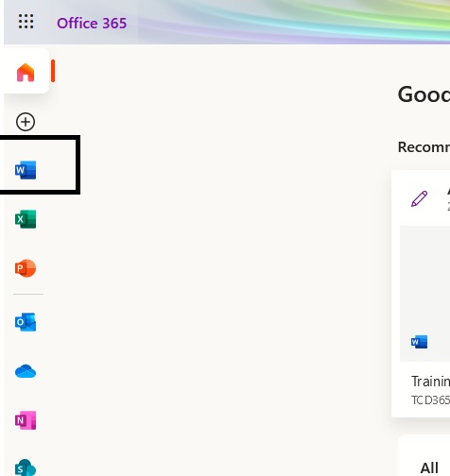The width and height of the screenshot is (450, 476).
Task: Open PowerPoint from the sidebar
Action: coord(26,268)
